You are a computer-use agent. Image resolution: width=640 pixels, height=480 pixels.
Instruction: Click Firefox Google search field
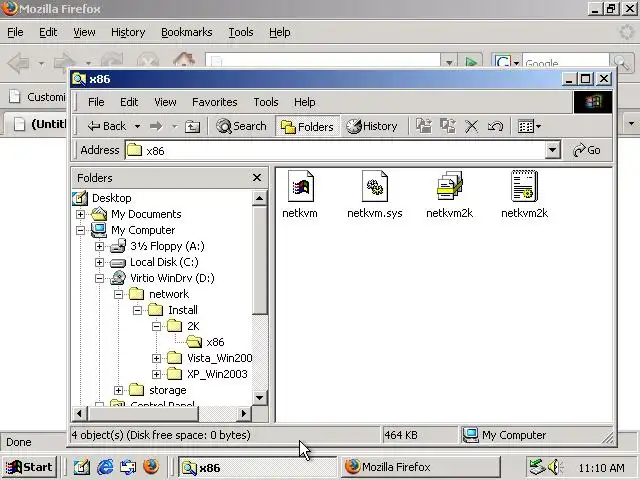click(x=566, y=62)
